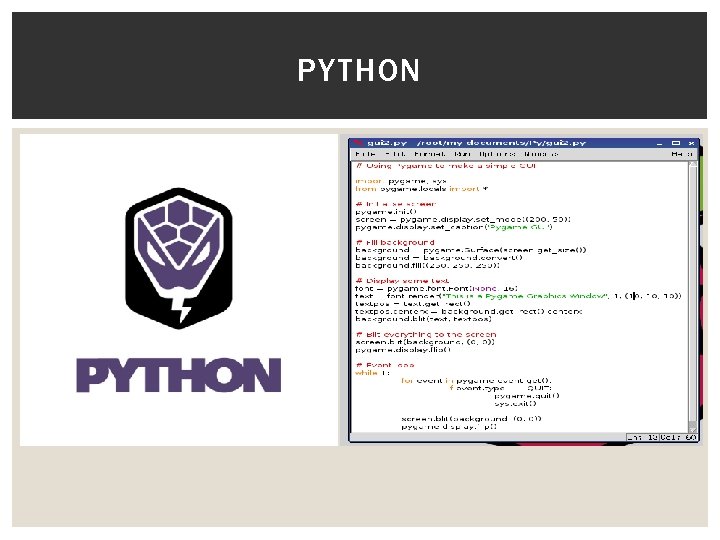
Task: Click the red IDLE title bar icon
Action: (357, 143)
